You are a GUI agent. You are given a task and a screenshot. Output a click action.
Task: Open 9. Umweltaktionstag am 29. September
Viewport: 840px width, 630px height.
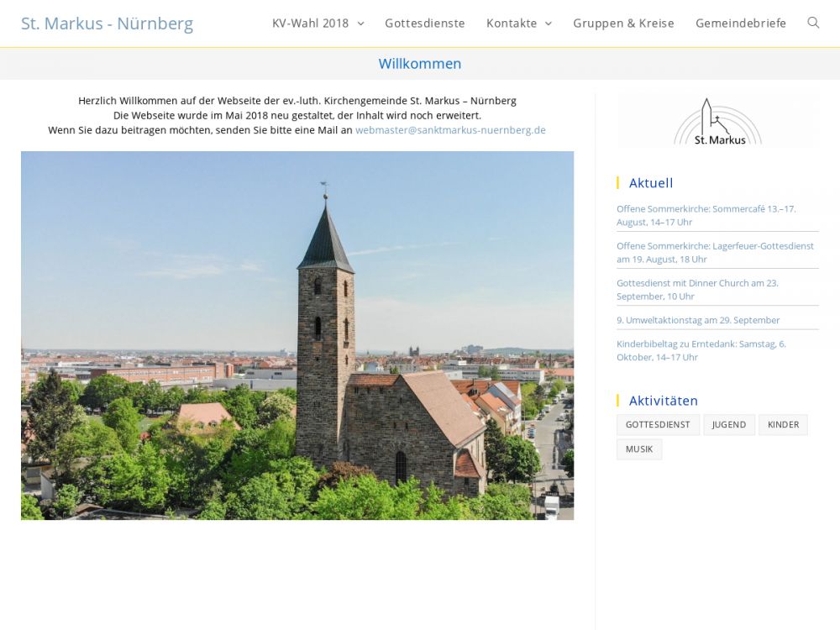coord(698,320)
